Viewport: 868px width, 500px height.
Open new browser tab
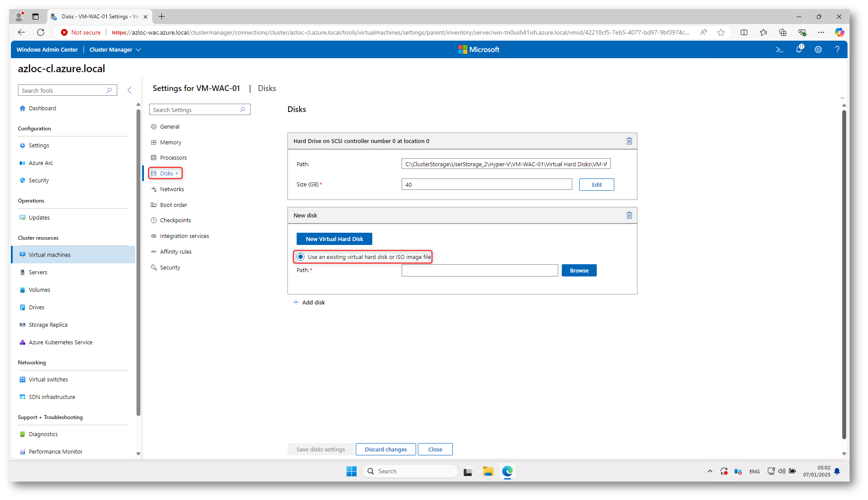(161, 16)
